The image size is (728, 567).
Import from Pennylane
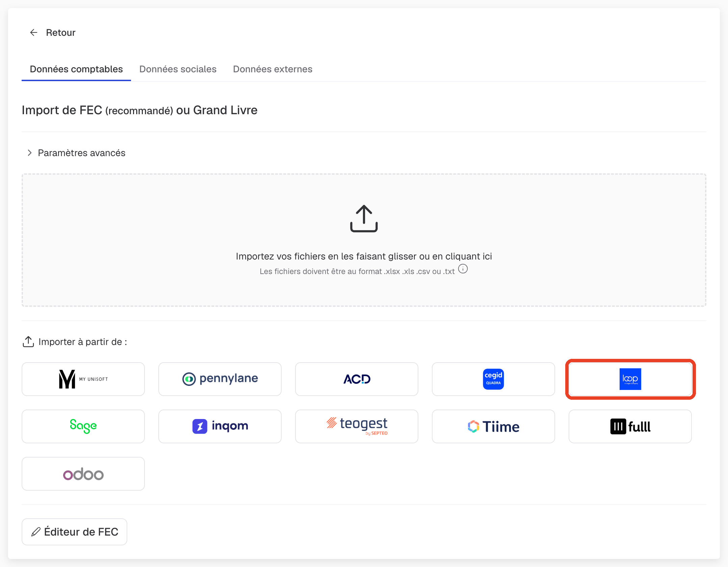[x=220, y=379]
